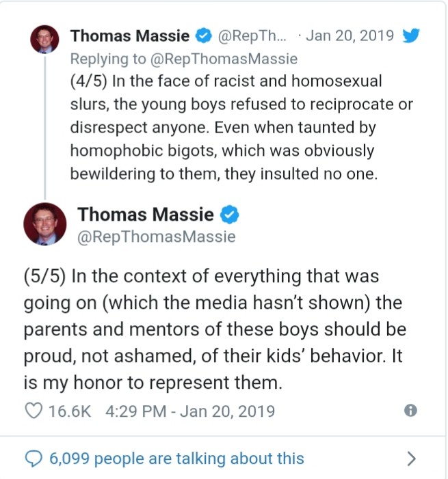Click the truncated @RepTh... handle in the 4/5 tweet
Image resolution: width=448 pixels, height=479 pixels.
pos(249,36)
